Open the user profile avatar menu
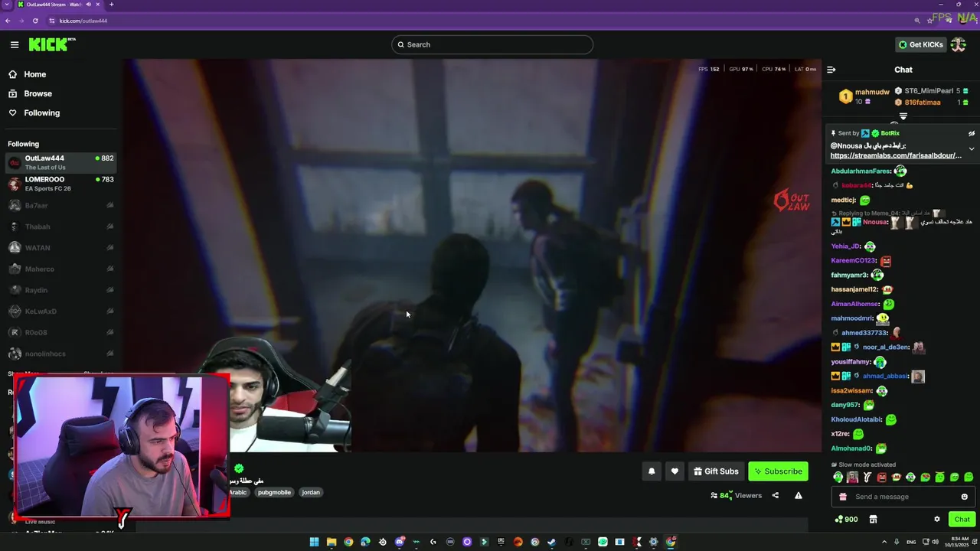Viewport: 980px width, 551px height. click(x=959, y=44)
